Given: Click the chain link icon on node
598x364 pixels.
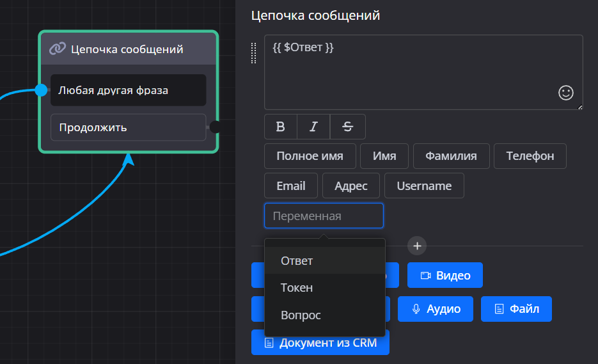Looking at the screenshot, I should coord(58,49).
